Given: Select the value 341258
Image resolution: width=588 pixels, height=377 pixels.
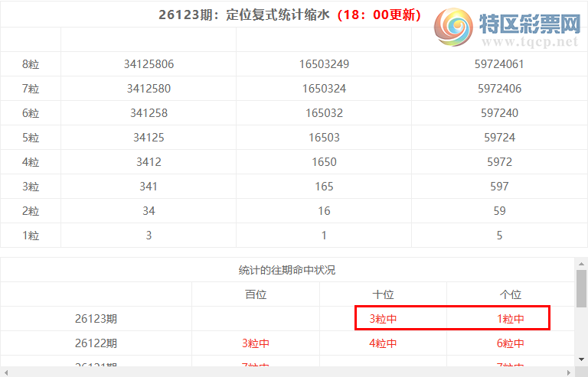Looking at the screenshot, I should pos(149,113).
